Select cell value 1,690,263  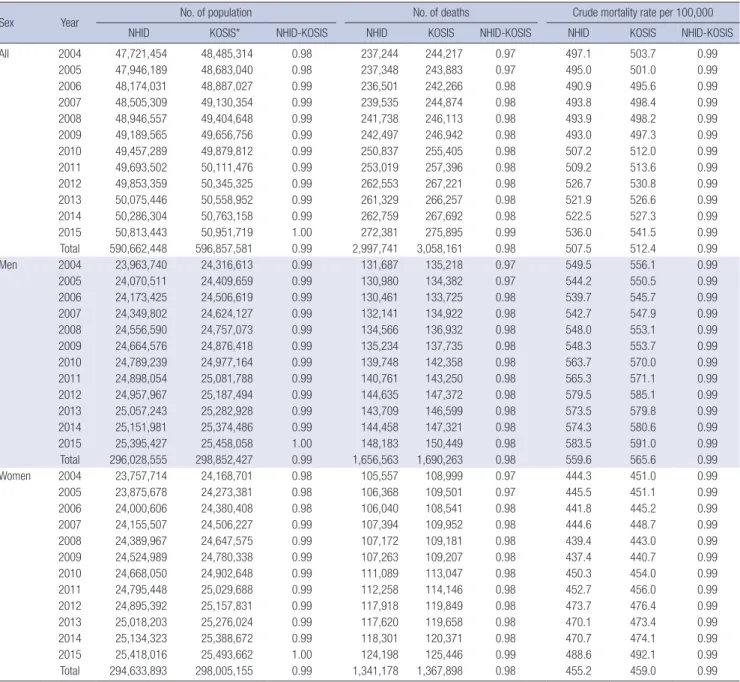pos(440,460)
